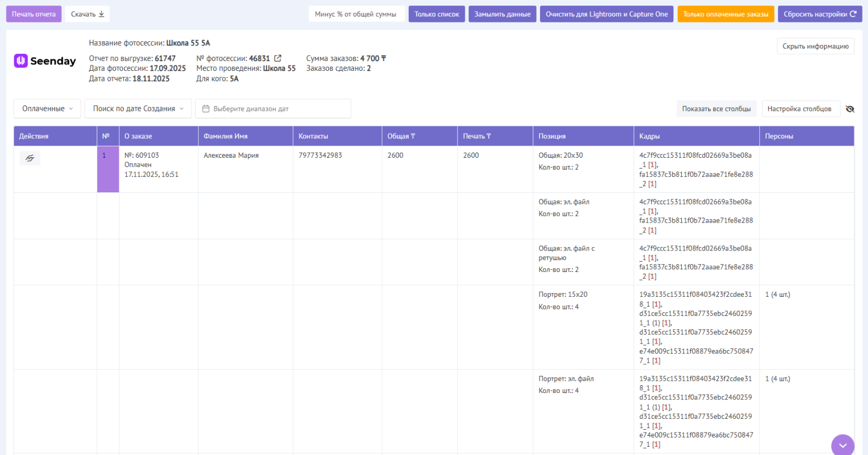The image size is (868, 455).
Task: Click the Seenday logo icon
Action: point(21,61)
